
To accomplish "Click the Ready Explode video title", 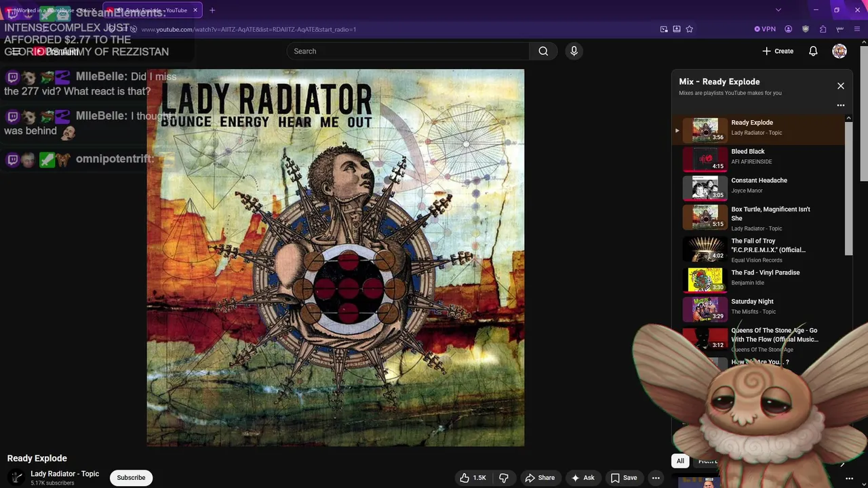I will click(x=37, y=458).
